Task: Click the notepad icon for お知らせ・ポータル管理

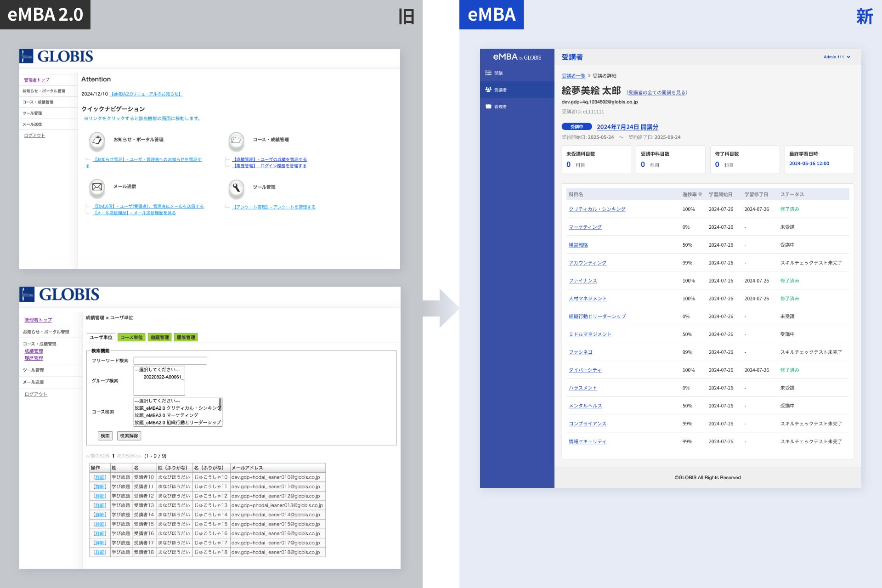Action: pyautogui.click(x=97, y=140)
